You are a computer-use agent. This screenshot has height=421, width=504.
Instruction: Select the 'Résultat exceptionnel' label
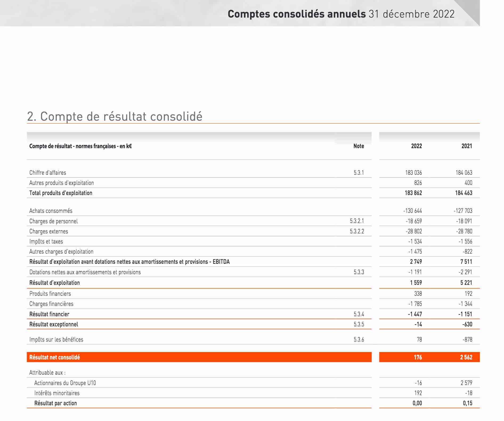pyautogui.click(x=54, y=324)
